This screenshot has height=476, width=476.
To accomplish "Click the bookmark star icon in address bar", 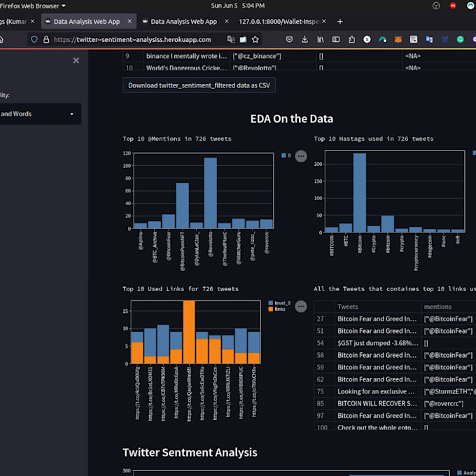I will 255,40.
